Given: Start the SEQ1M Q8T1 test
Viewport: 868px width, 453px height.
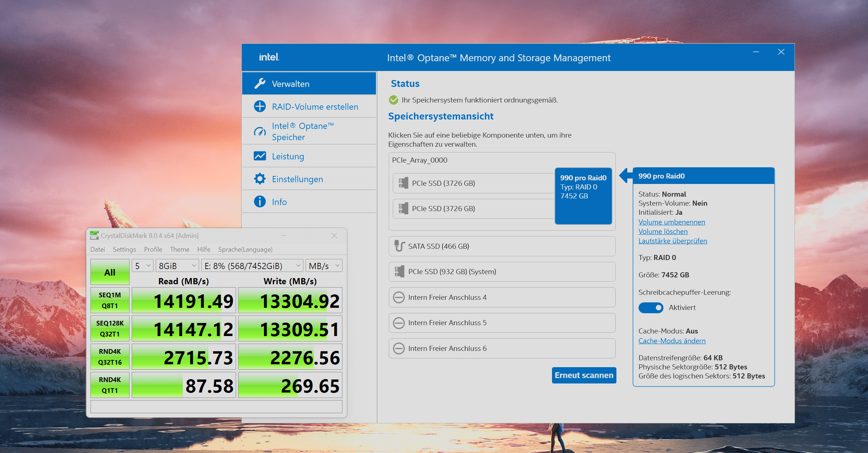Looking at the screenshot, I should (110, 300).
